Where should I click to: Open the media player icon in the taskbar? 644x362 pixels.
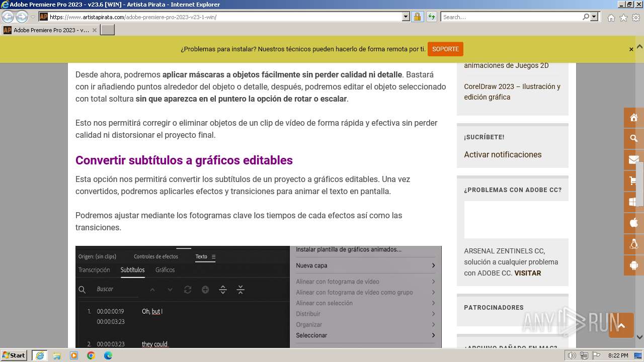74,355
